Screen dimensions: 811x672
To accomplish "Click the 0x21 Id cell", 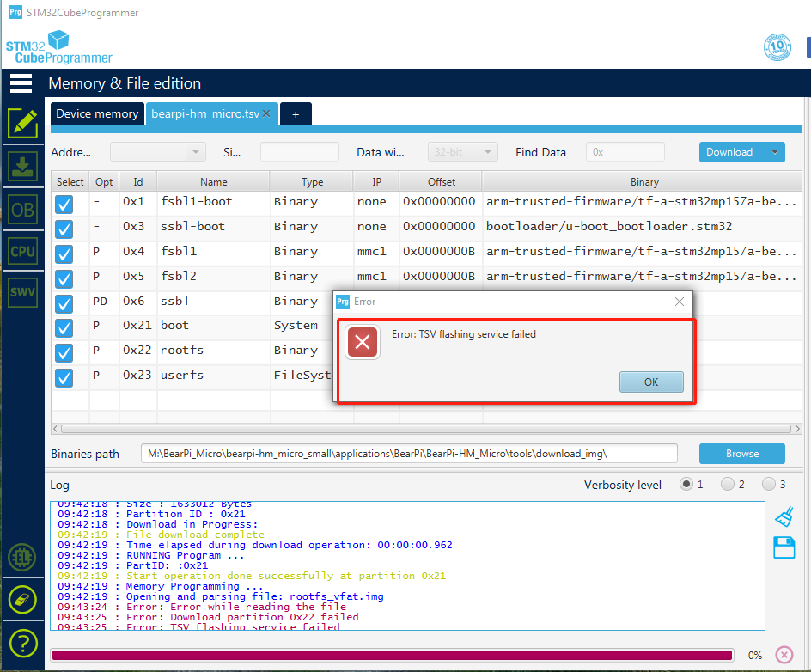I will point(137,326).
